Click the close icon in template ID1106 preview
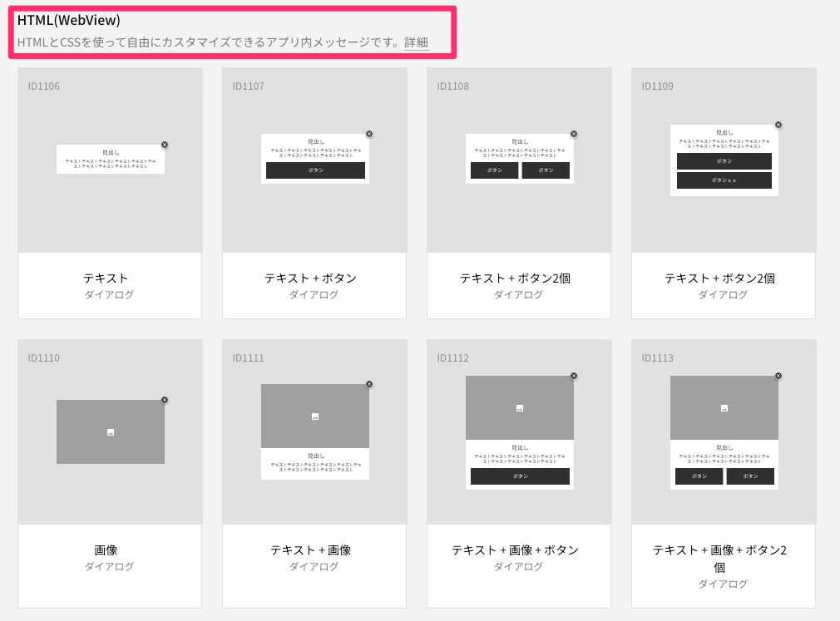840x621 pixels. click(164, 145)
